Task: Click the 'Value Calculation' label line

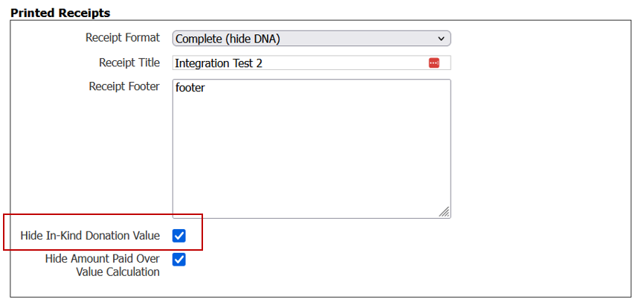Action: click(x=117, y=272)
